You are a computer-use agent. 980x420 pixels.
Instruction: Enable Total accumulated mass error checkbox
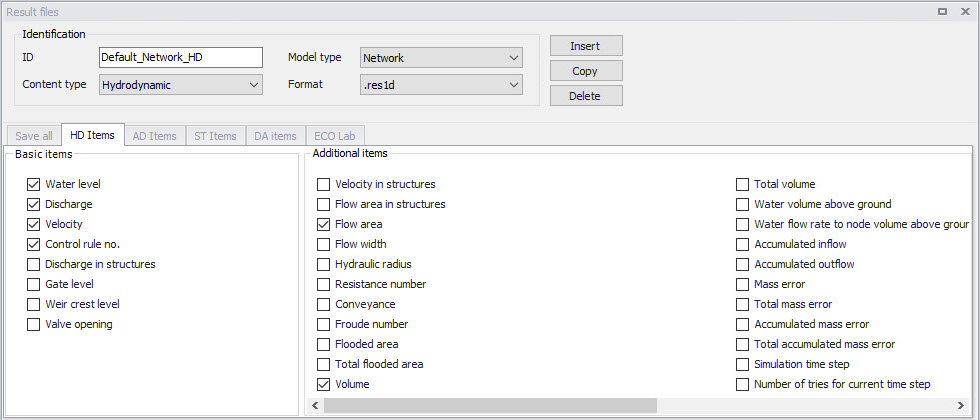click(742, 344)
